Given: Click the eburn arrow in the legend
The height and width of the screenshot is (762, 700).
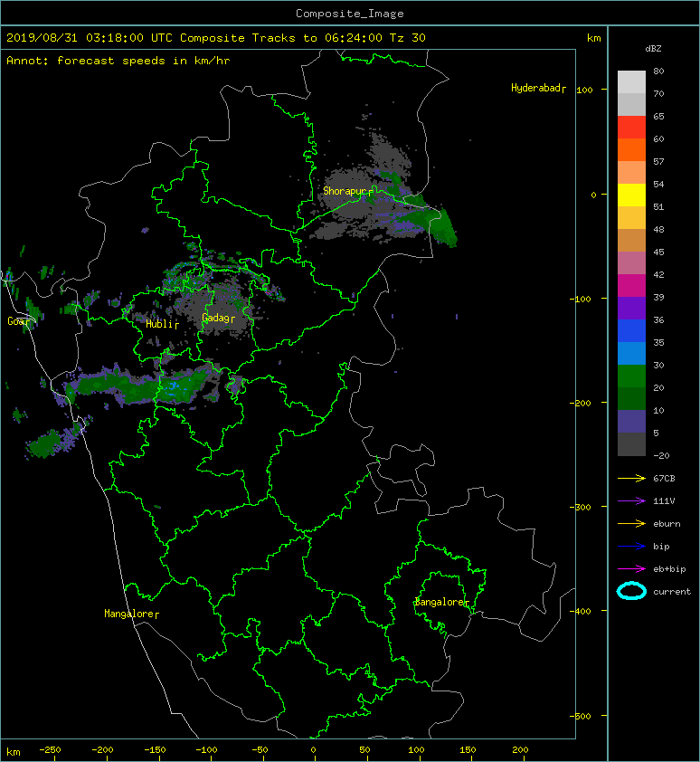Looking at the screenshot, I should click(x=631, y=523).
